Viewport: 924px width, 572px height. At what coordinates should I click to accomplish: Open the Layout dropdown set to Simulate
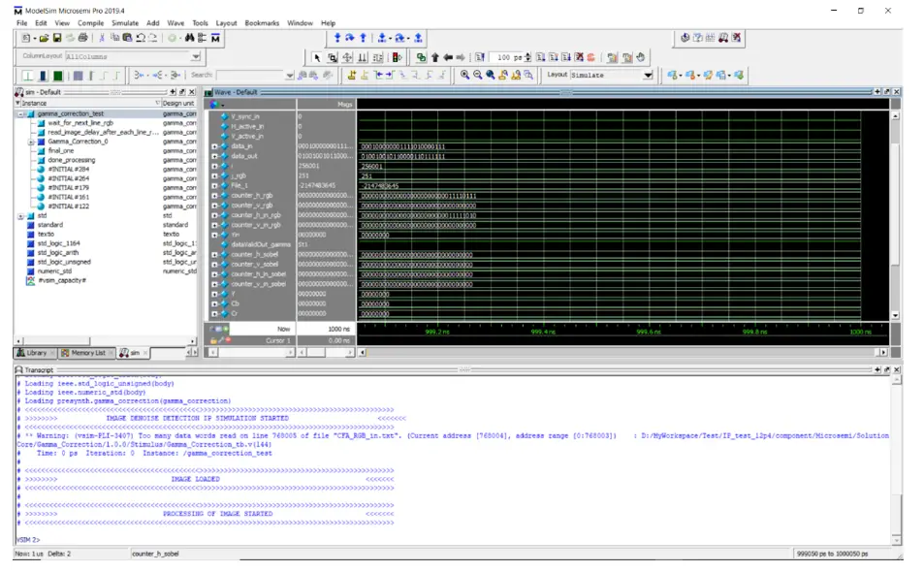point(648,74)
